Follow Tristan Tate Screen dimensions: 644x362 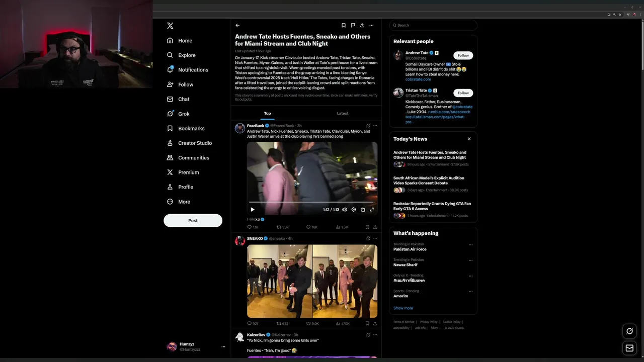(463, 93)
